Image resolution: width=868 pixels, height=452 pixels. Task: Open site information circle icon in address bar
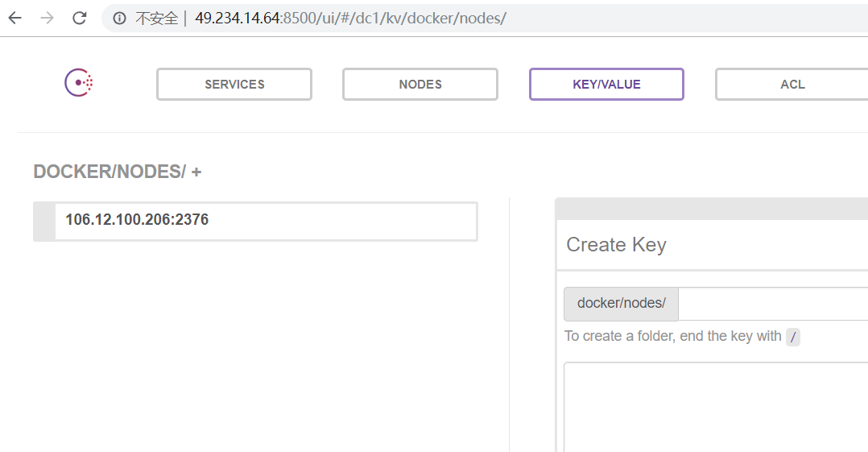point(119,19)
